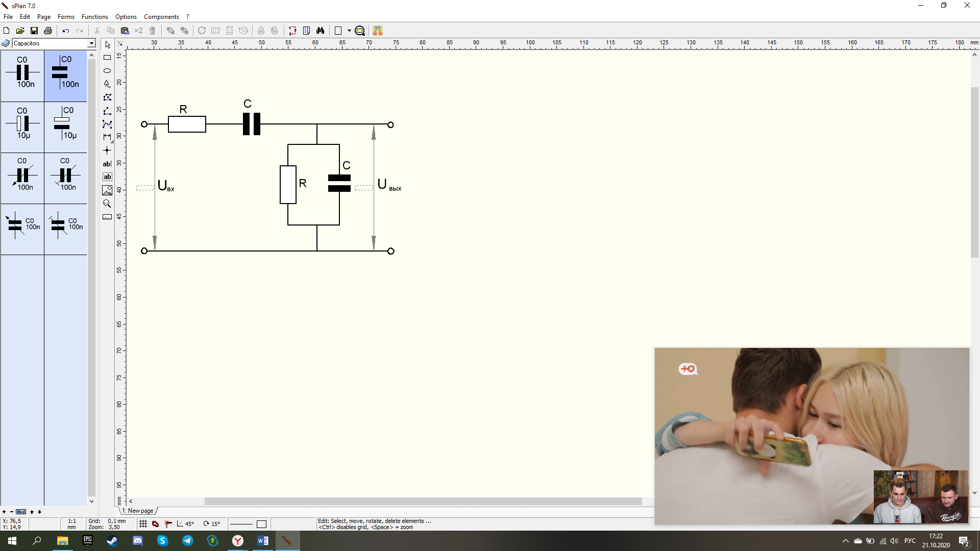The height and width of the screenshot is (551, 980).
Task: Zoom to fit with magnifier toolbar icon
Action: (x=360, y=31)
